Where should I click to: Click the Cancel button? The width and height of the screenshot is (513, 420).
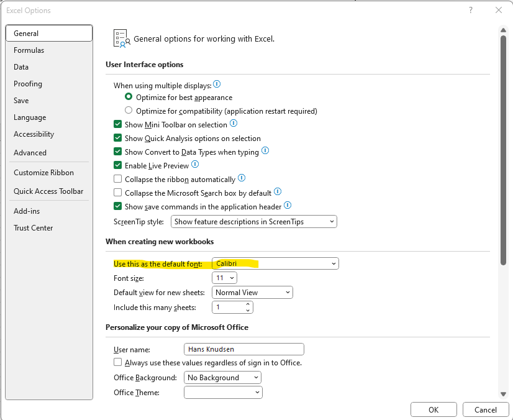click(486, 410)
